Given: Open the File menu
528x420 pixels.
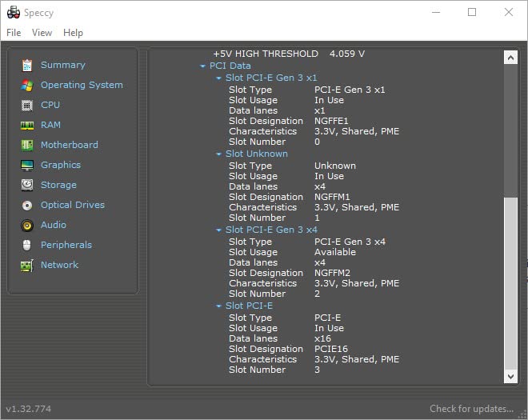Looking at the screenshot, I should click(14, 33).
